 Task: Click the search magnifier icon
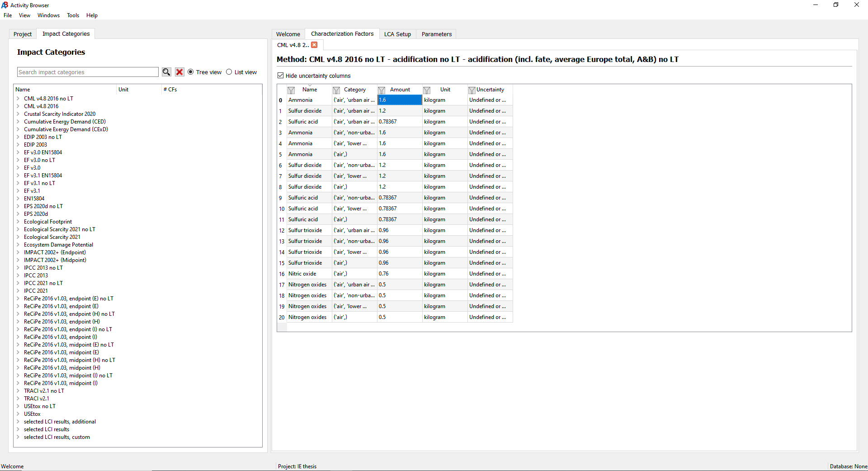pyautogui.click(x=166, y=72)
